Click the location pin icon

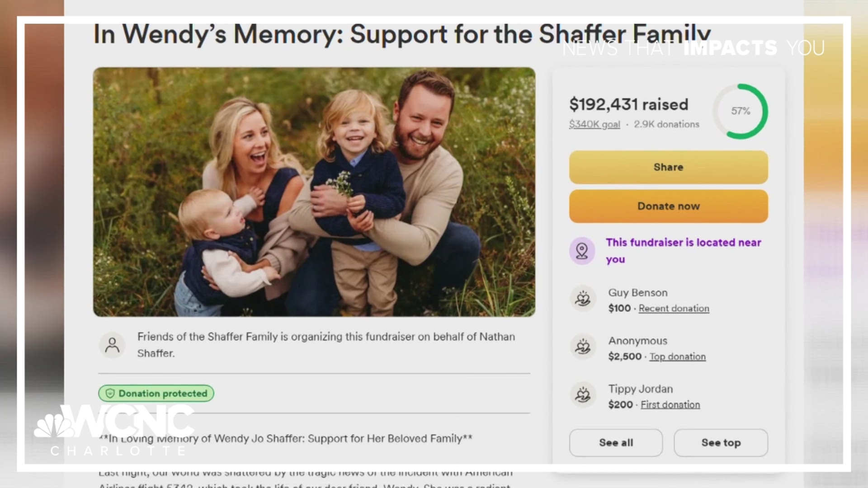click(x=582, y=250)
